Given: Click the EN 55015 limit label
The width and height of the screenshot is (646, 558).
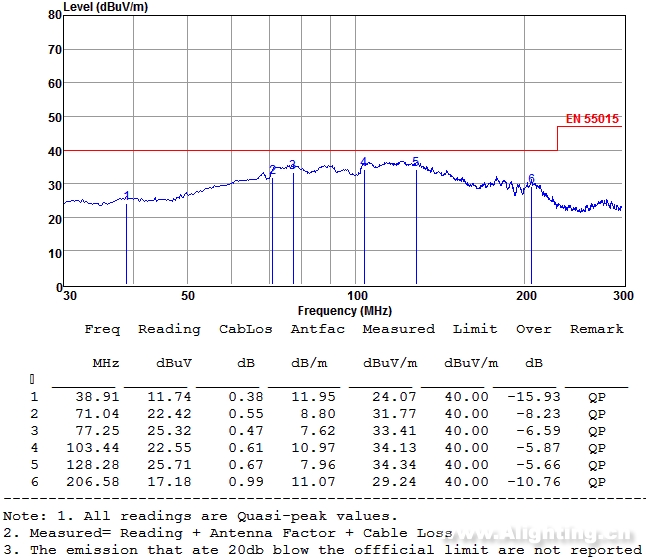Looking at the screenshot, I should pos(592,119).
